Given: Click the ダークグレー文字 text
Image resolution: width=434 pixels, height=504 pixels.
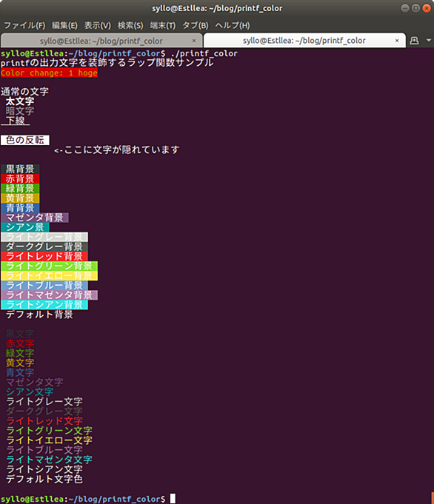Looking at the screenshot, I should coord(44,411).
